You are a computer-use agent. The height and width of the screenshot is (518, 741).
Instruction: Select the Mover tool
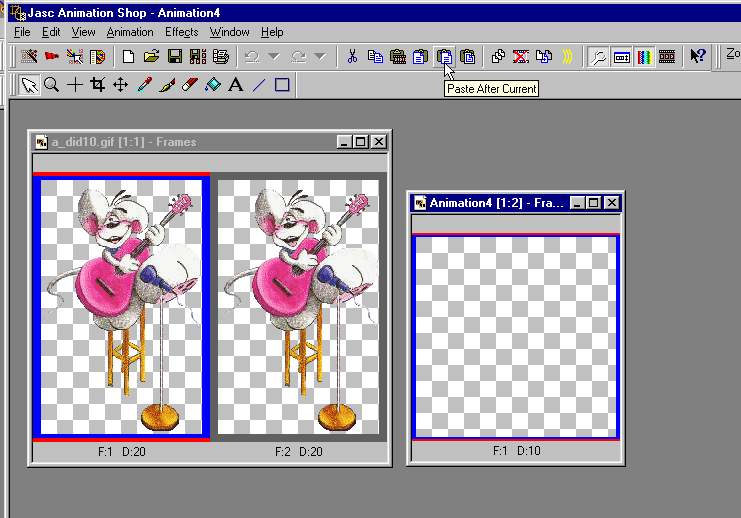[x=121, y=85]
